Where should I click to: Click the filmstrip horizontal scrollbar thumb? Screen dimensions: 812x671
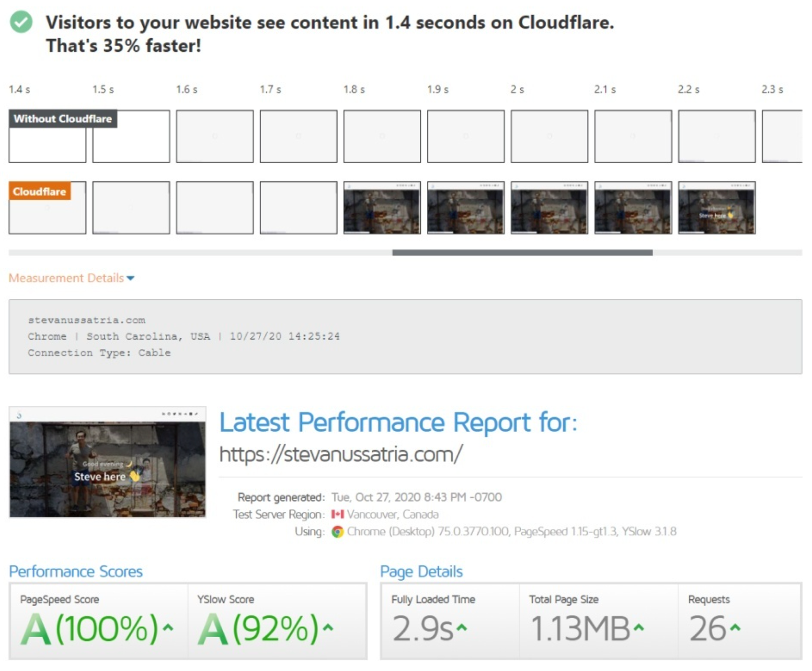522,252
